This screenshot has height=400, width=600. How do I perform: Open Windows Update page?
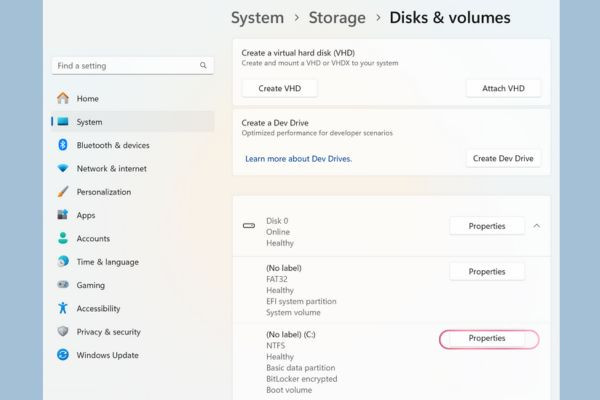coord(132,355)
